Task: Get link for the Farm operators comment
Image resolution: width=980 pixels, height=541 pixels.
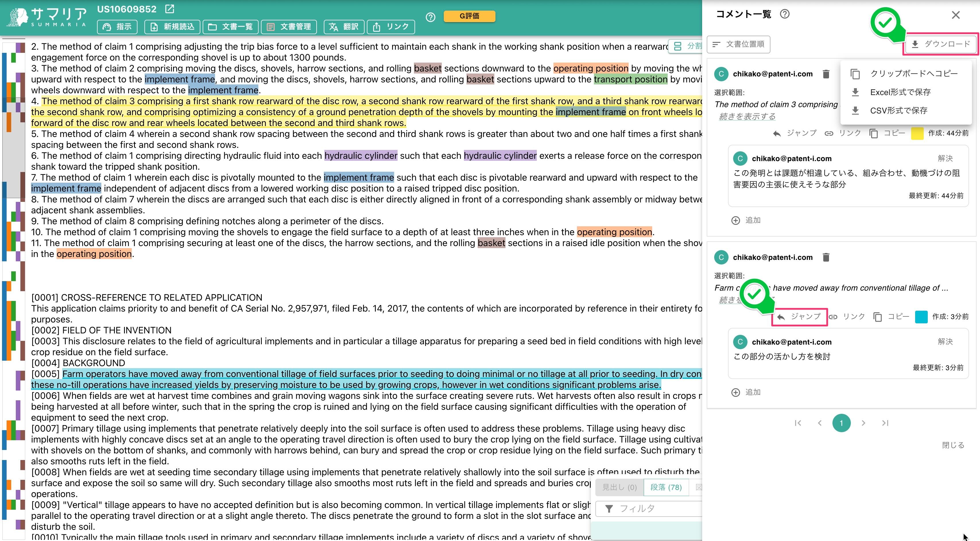Action: [x=847, y=316]
